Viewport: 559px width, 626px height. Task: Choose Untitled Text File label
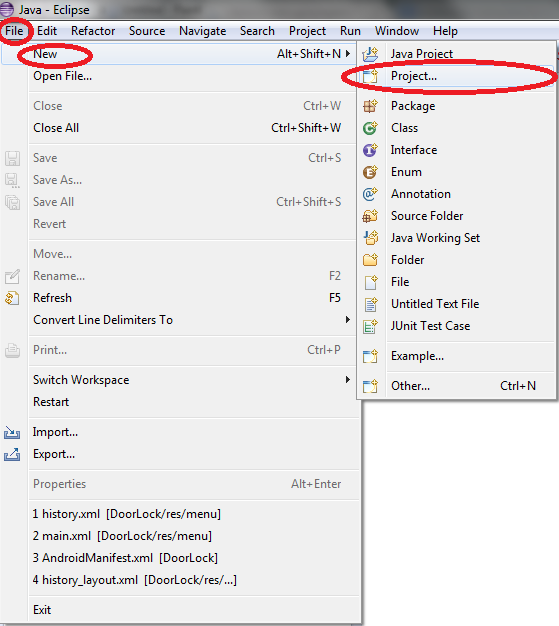[435, 304]
